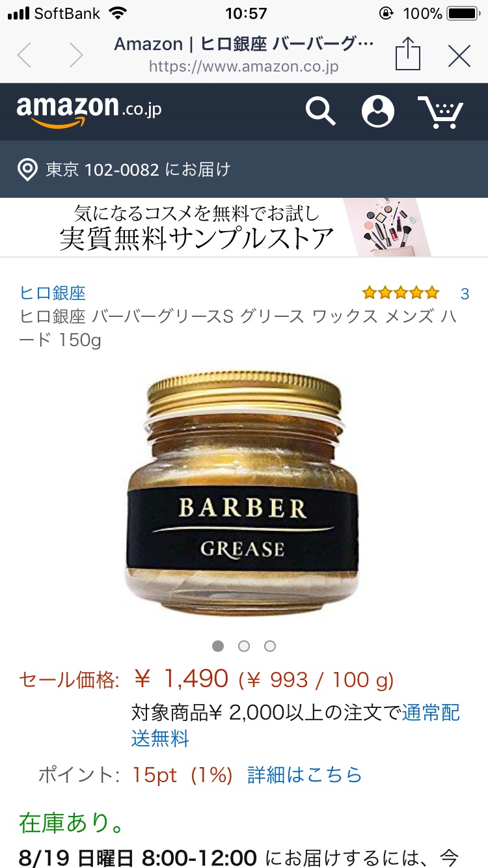
Task: Tap the 実質無料サンプルストア banner
Action: [244, 228]
